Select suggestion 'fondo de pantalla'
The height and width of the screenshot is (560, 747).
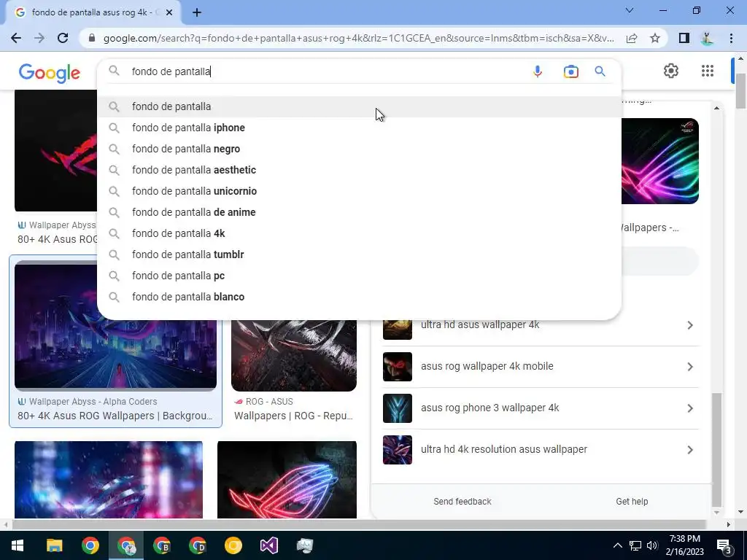pyautogui.click(x=359, y=106)
